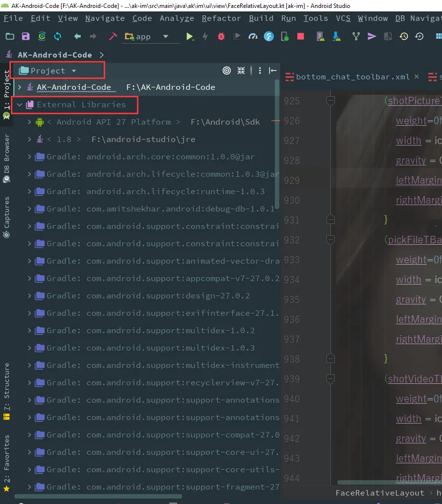The width and height of the screenshot is (442, 504).
Task: Open the Code menu
Action: tap(142, 18)
